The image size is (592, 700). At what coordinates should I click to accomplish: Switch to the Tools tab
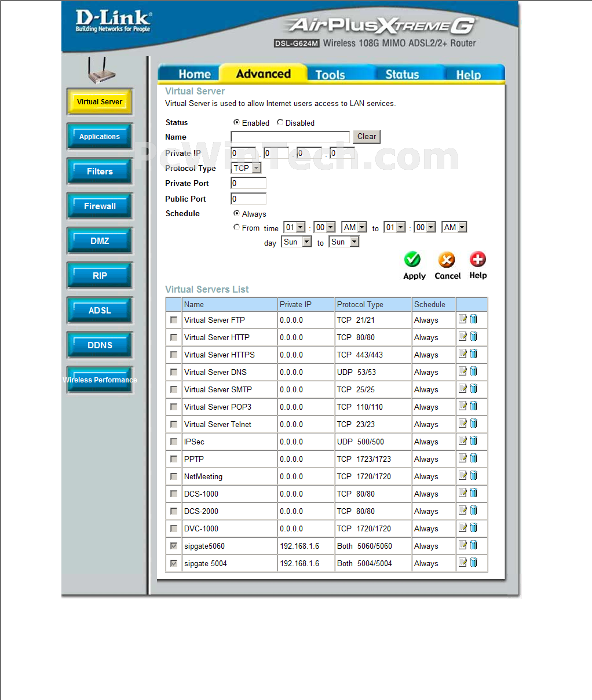coord(330,74)
